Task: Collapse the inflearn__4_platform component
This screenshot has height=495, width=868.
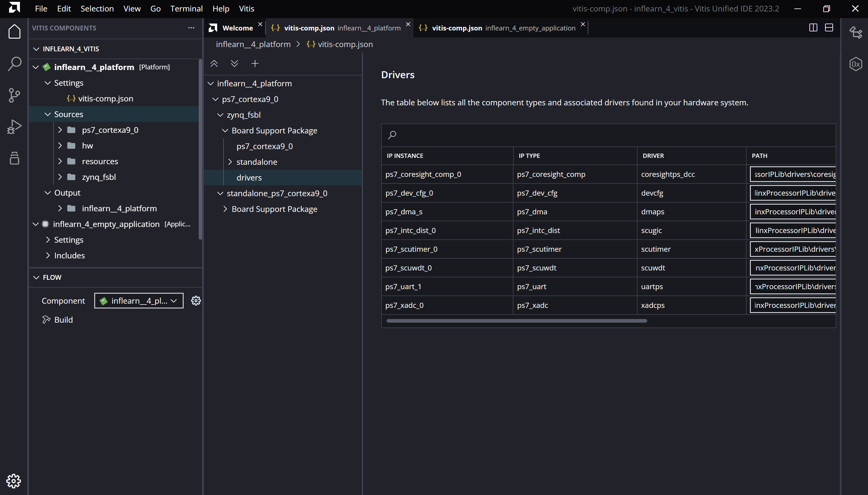Action: coord(36,67)
